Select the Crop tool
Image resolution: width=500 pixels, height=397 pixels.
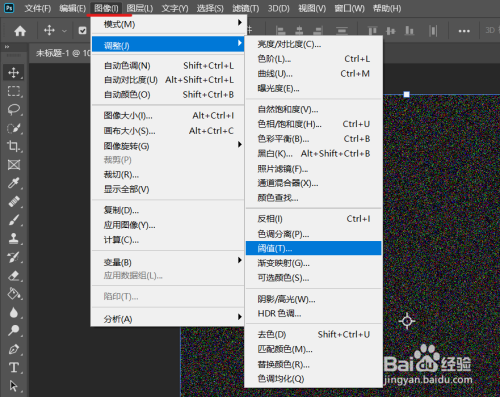(x=14, y=146)
